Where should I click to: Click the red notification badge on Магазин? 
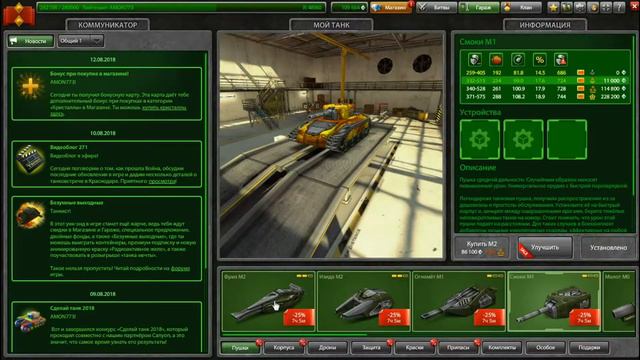pyautogui.click(x=411, y=4)
